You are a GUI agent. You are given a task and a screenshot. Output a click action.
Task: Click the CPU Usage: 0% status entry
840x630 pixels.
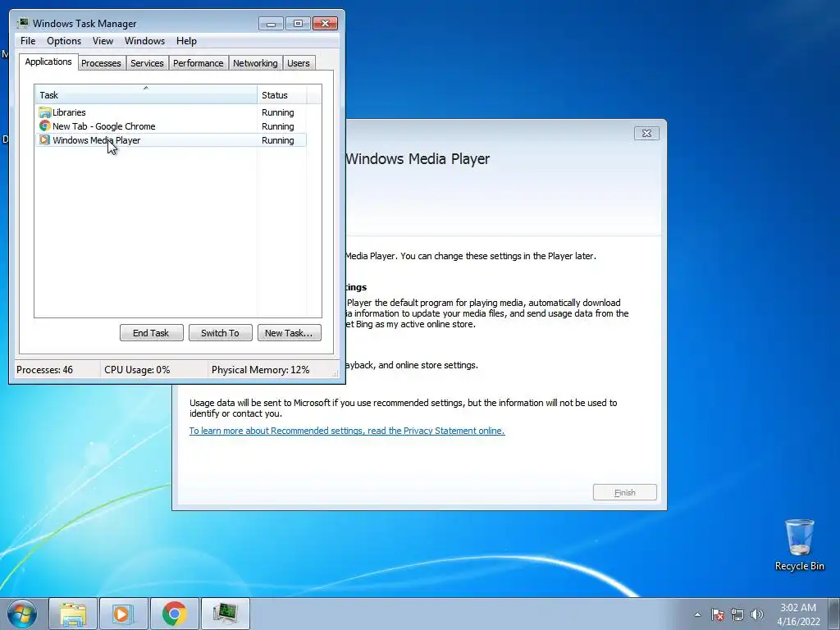click(137, 370)
